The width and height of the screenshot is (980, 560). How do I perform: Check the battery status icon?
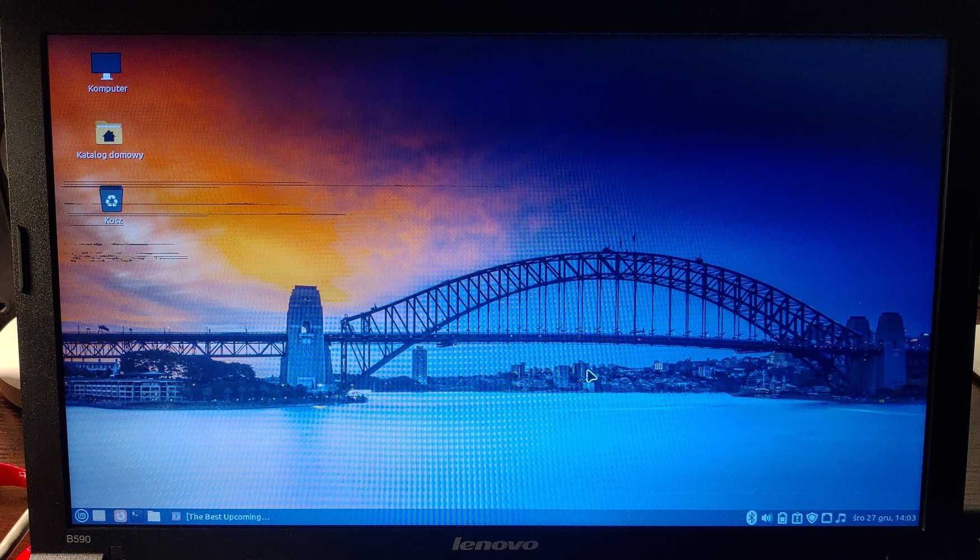pyautogui.click(x=782, y=518)
